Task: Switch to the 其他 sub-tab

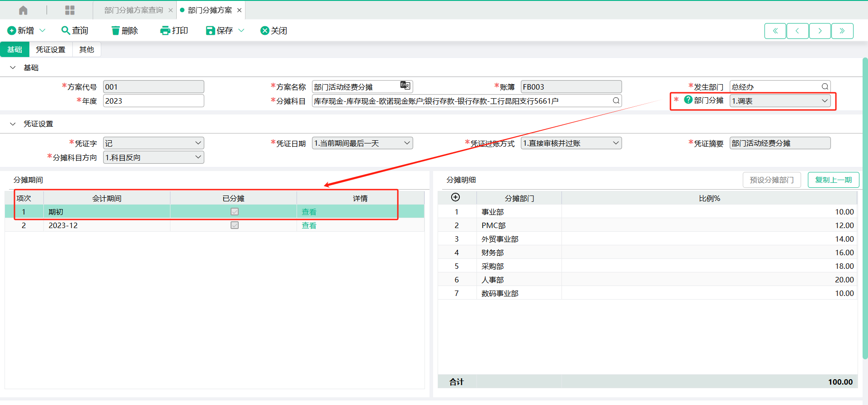Action: click(86, 49)
